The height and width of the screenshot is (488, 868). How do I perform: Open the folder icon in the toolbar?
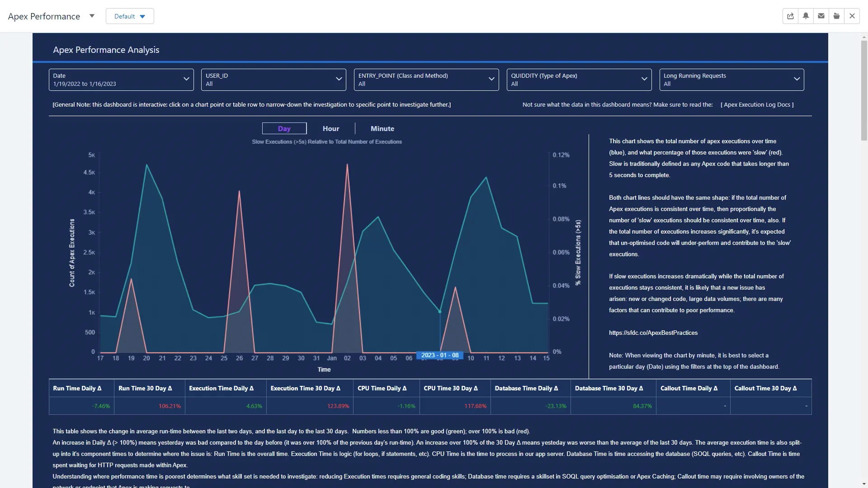pyautogui.click(x=836, y=16)
